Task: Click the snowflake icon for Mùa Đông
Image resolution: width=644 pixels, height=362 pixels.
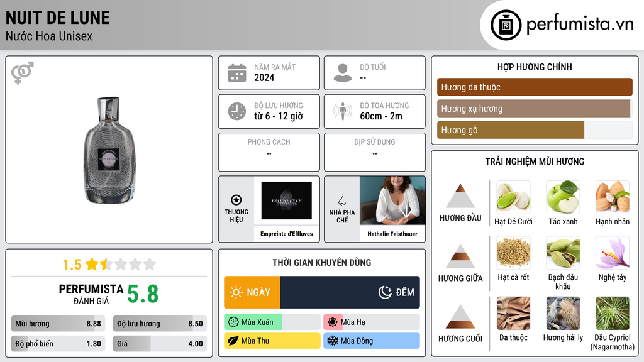Action: (x=333, y=341)
